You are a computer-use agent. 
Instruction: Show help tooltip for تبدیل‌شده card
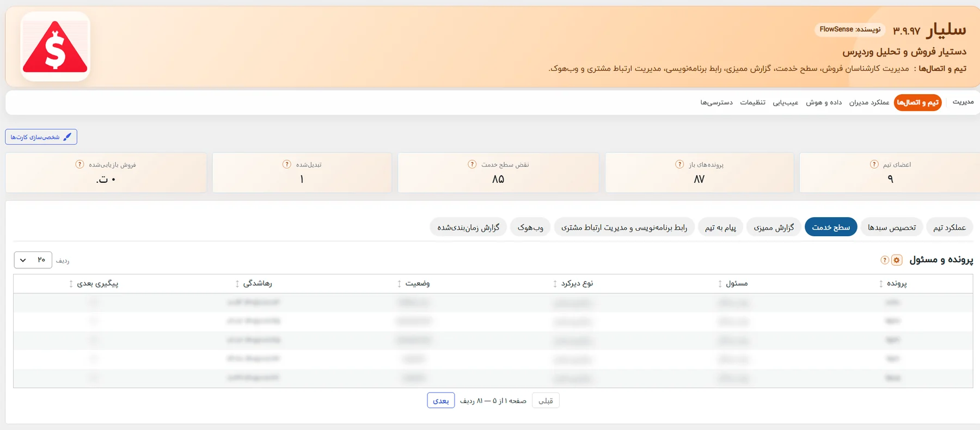click(287, 164)
